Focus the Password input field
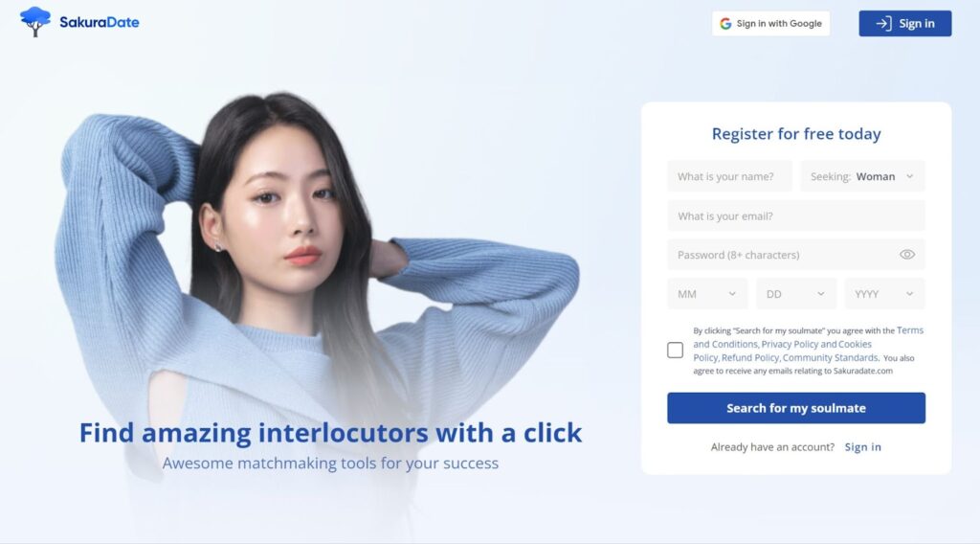980x544 pixels. (796, 255)
